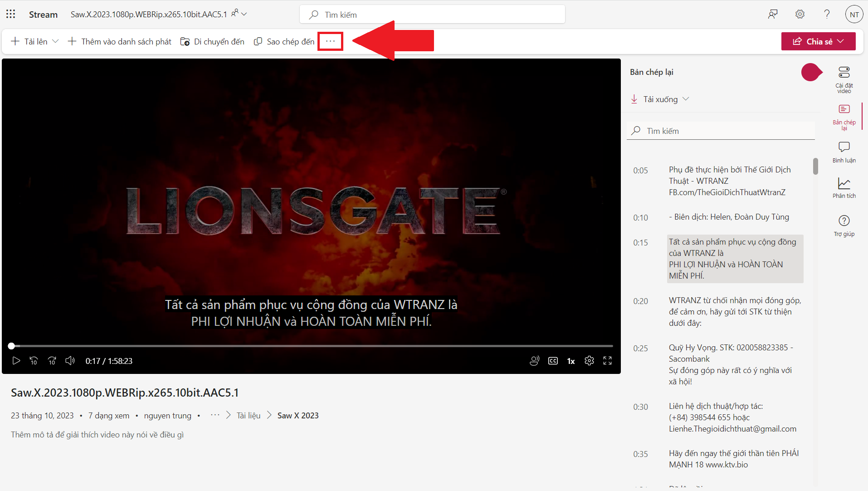The height and width of the screenshot is (491, 868).
Task: Click the video progress bar
Action: 311,346
